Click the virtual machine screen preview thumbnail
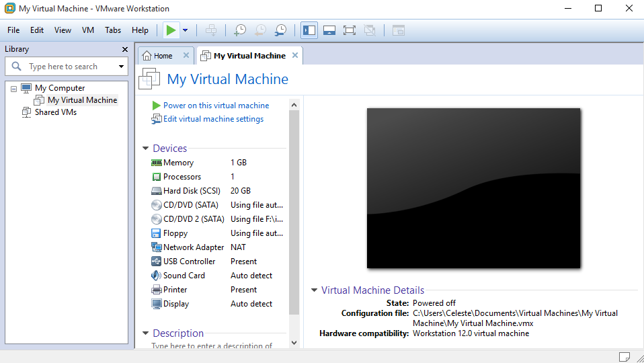Viewport: 644px width, 363px height. [x=473, y=188]
